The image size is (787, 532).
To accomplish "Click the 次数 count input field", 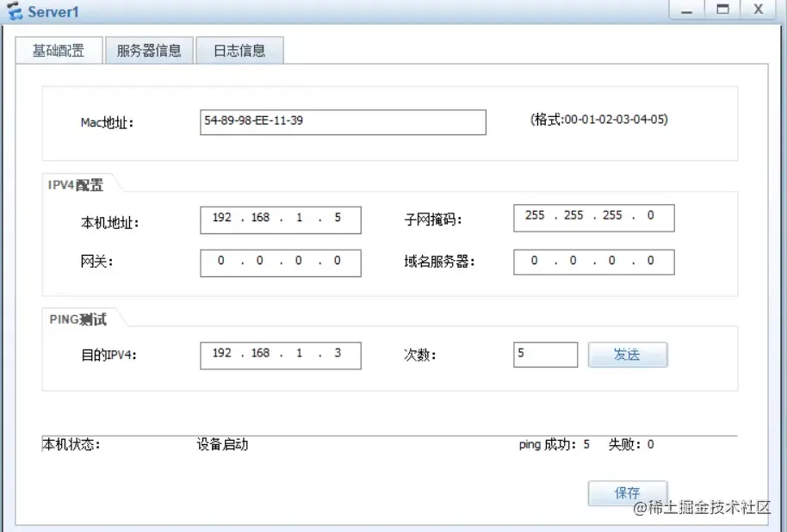I will coord(545,355).
